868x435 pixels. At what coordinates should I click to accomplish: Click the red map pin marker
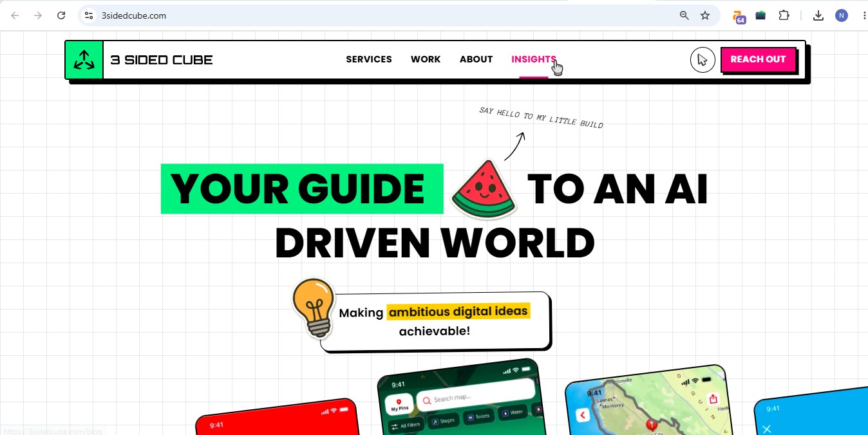[651, 425]
